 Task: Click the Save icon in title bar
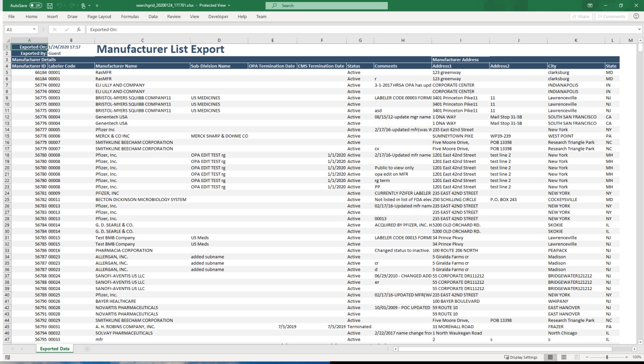50,5
